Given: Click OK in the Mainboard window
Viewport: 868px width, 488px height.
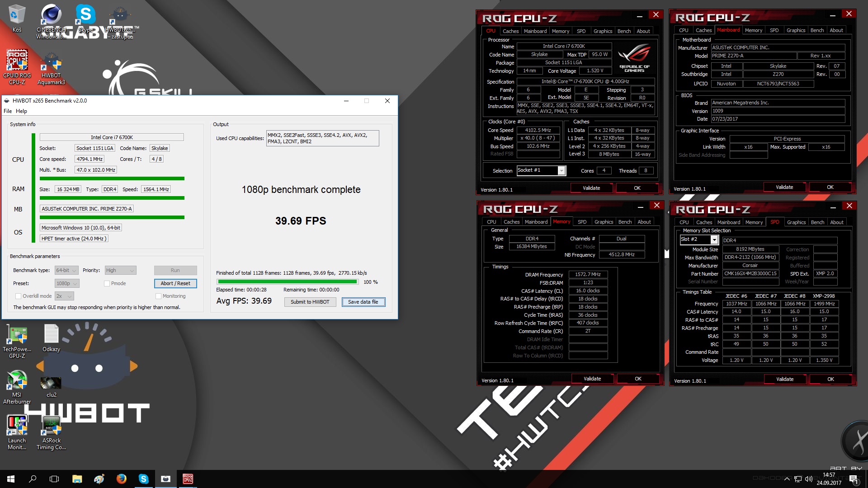Looking at the screenshot, I should [x=830, y=187].
